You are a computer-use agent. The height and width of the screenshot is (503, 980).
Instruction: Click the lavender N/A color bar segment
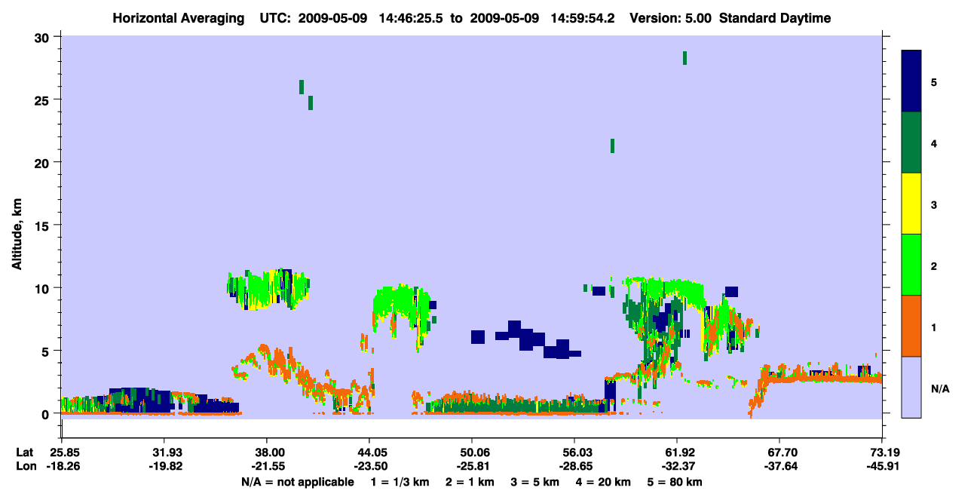(911, 387)
